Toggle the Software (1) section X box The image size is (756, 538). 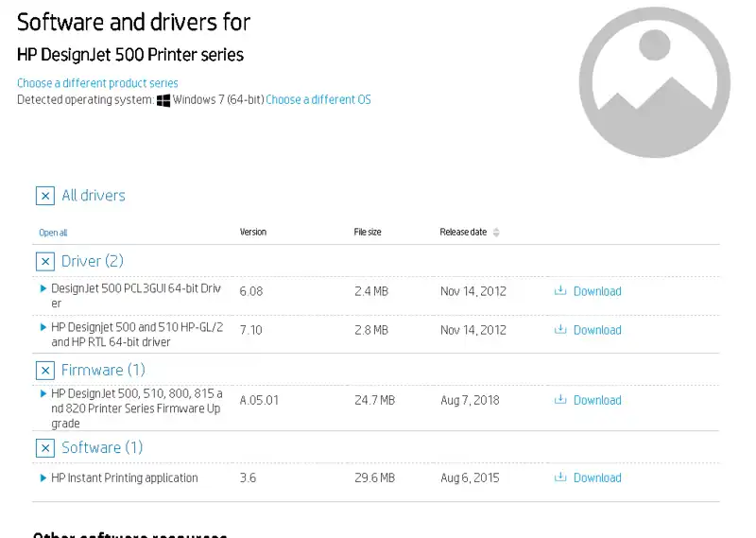point(44,447)
